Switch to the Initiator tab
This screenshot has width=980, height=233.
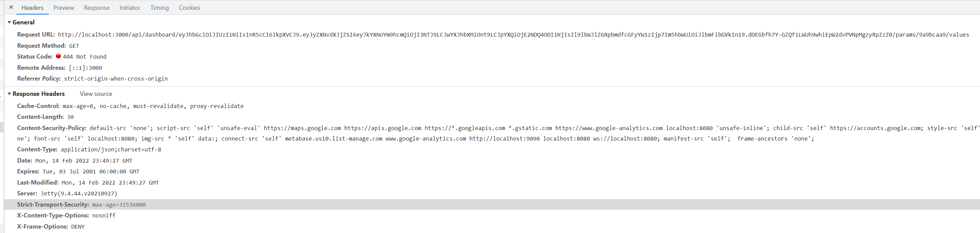(130, 7)
